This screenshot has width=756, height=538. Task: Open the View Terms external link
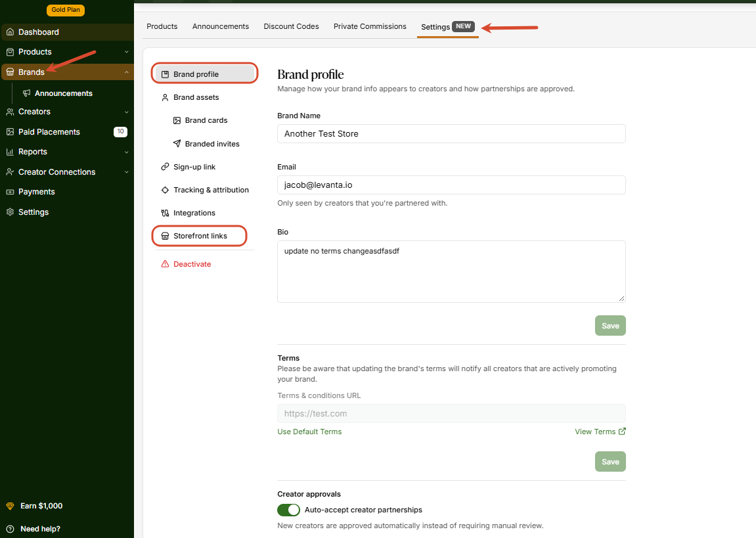[600, 432]
